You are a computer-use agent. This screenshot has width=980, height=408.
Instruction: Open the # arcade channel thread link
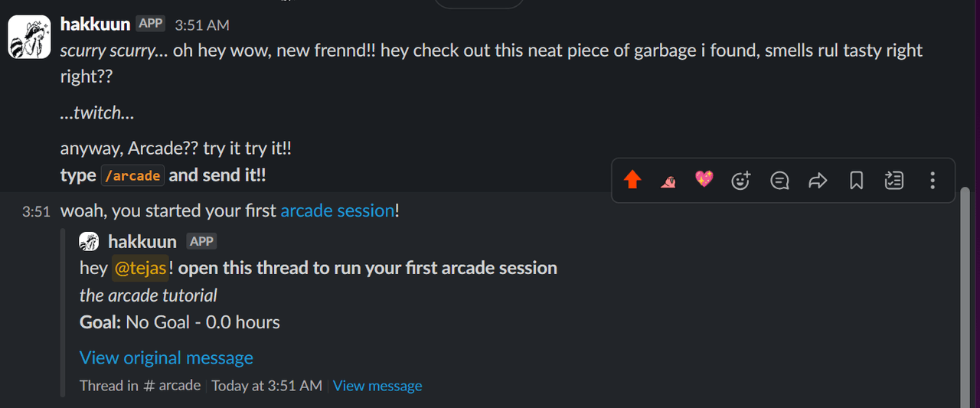tap(171, 386)
